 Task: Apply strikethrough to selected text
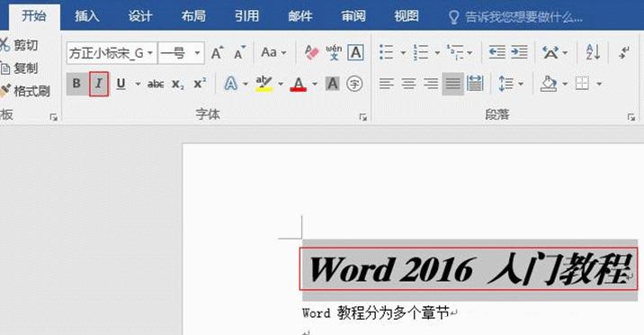pyautogui.click(x=156, y=85)
